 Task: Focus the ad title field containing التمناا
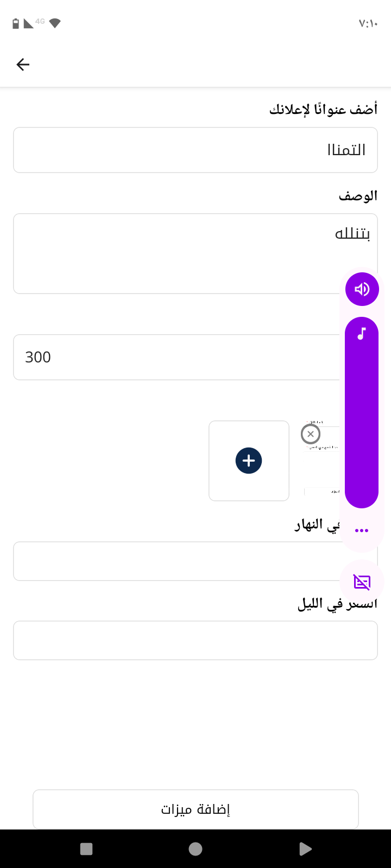point(195,150)
